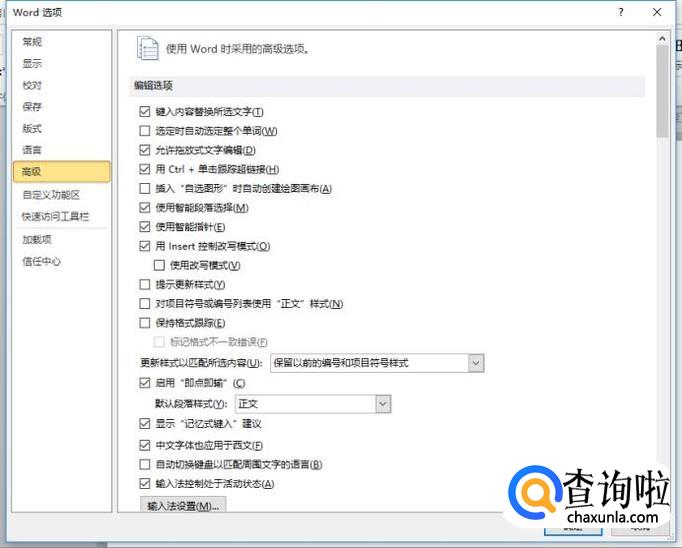Image resolution: width=682 pixels, height=548 pixels.
Task: Close the Word 选项 dialog
Action: 657,12
